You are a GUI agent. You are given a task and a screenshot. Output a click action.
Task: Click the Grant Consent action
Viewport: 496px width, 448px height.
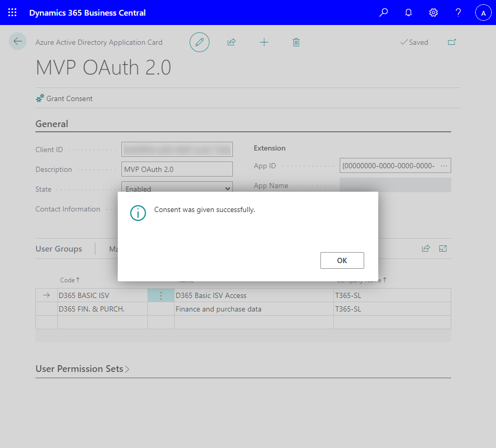64,98
